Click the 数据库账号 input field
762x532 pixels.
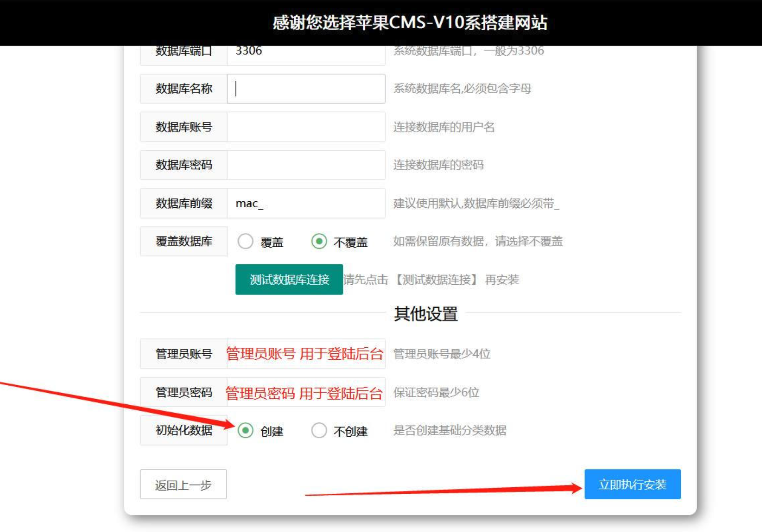[x=305, y=126]
